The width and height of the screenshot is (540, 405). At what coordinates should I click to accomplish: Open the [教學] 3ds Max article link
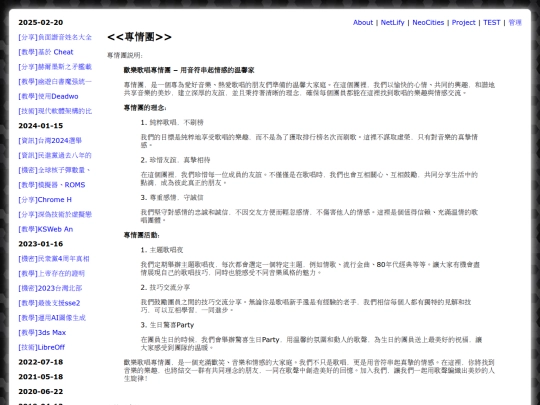click(x=42, y=333)
